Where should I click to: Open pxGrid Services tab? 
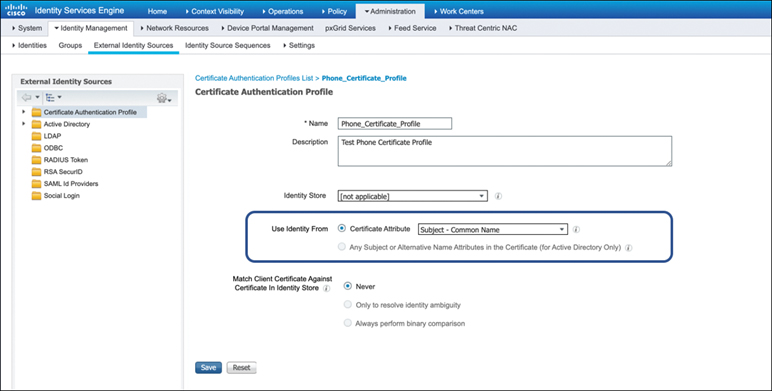[x=350, y=28]
